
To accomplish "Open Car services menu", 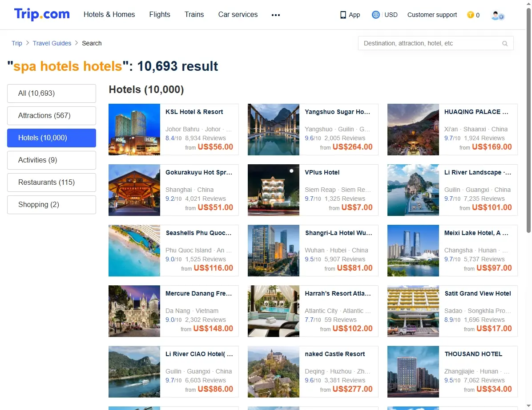I will tap(238, 14).
